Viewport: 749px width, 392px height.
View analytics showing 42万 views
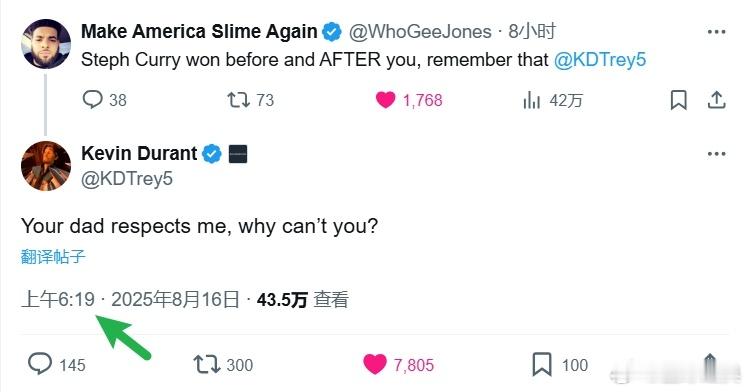(x=553, y=100)
